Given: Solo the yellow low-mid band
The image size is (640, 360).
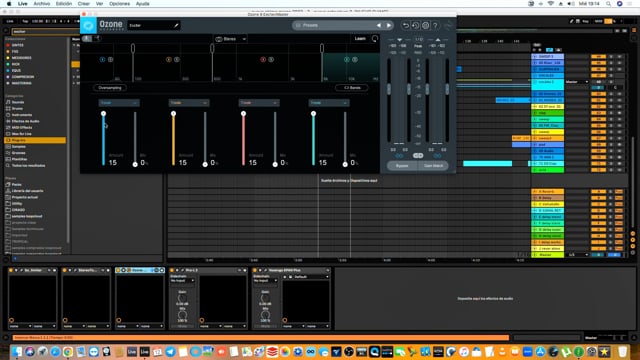Looking at the screenshot, I should click(177, 60).
